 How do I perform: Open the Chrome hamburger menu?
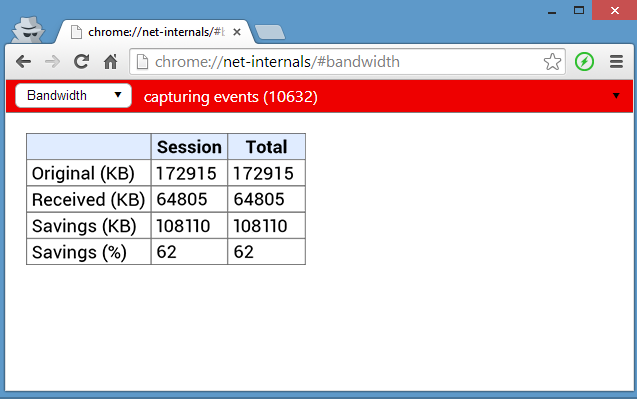coord(616,62)
